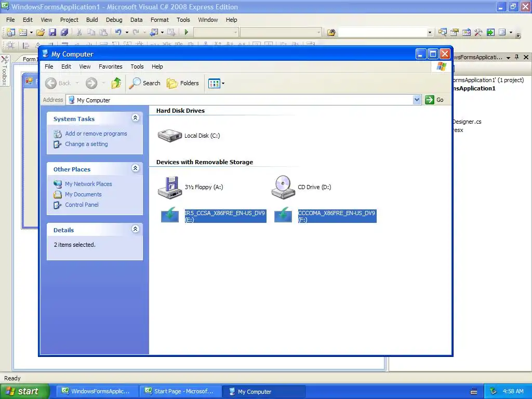Click the Address field showing My Computer
This screenshot has height=399, width=532.
240,100
